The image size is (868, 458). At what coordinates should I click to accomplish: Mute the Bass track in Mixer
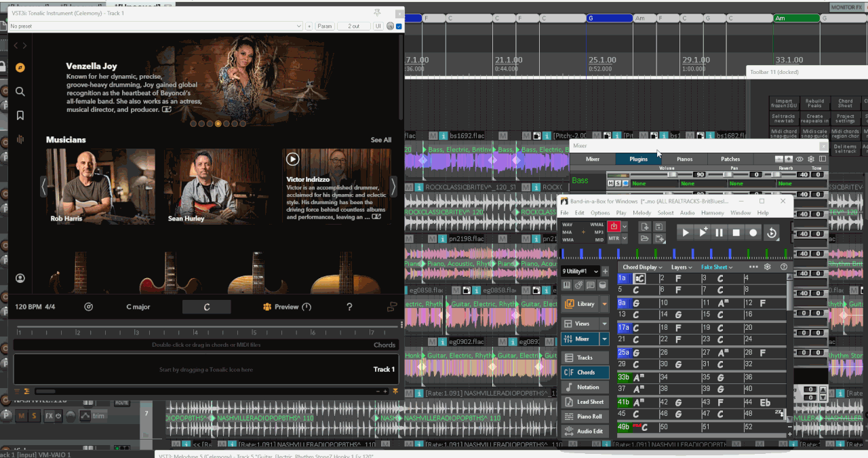pos(610,183)
